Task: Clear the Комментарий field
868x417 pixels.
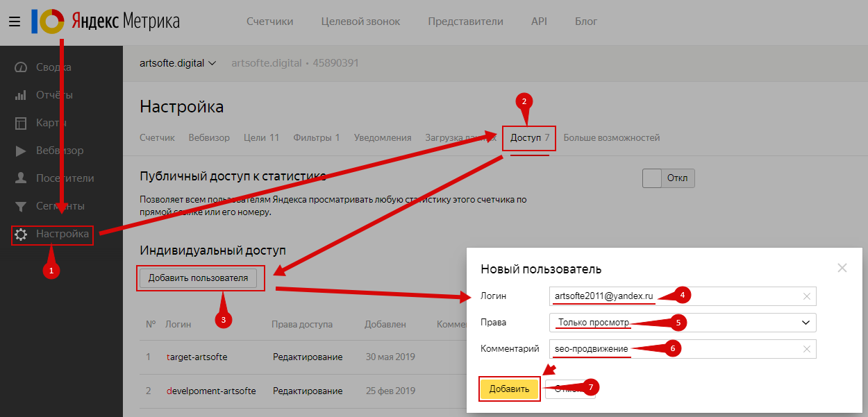Action: coord(806,349)
